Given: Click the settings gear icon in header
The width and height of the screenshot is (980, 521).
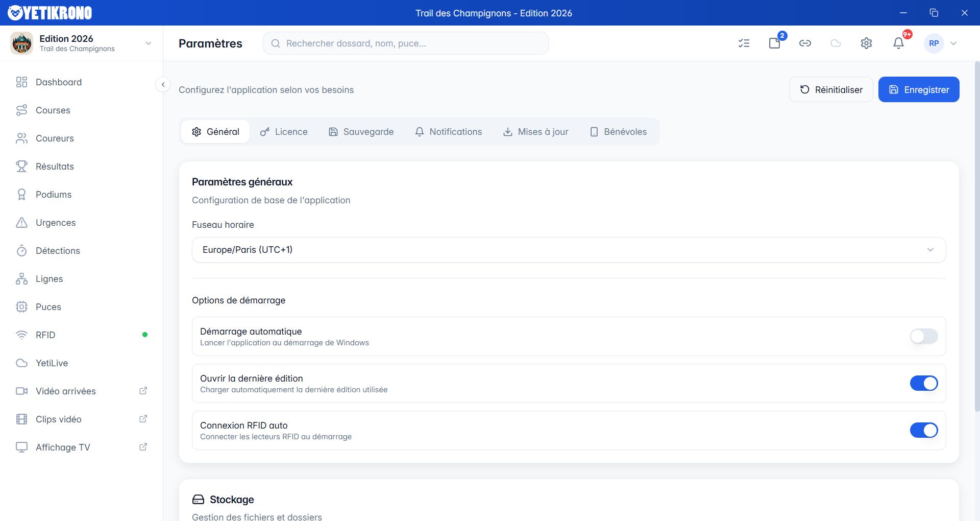Looking at the screenshot, I should (866, 43).
